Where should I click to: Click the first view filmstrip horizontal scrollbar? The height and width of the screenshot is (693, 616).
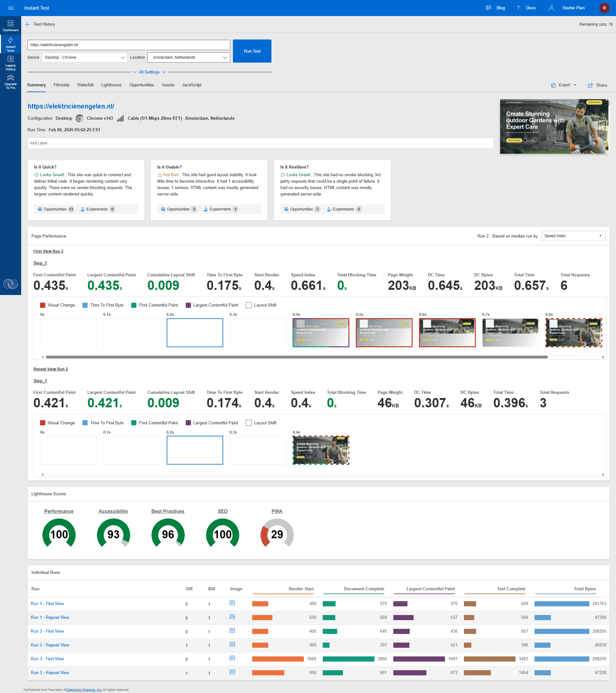[296, 357]
